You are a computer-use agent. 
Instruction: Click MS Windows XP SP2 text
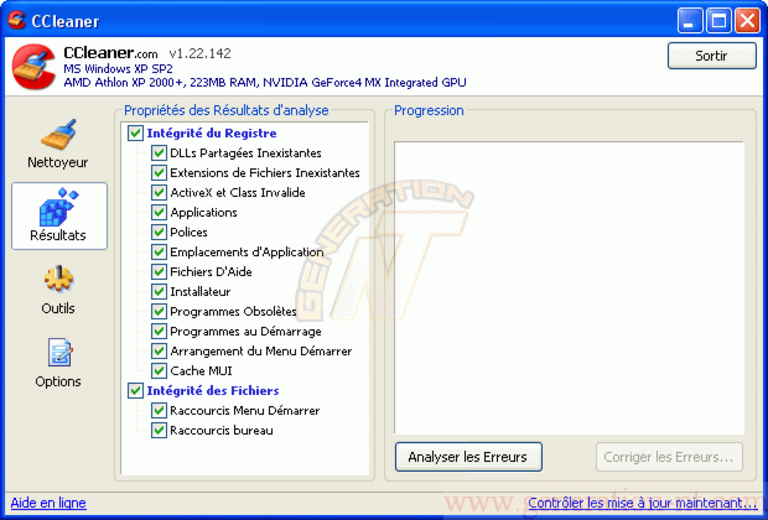118,69
